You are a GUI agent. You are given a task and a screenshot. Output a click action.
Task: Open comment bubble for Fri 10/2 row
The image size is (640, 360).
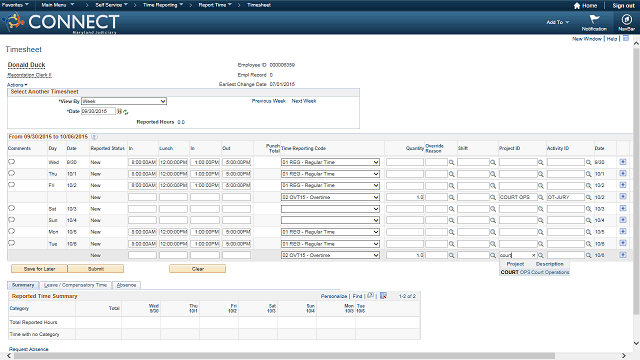[x=11, y=184]
